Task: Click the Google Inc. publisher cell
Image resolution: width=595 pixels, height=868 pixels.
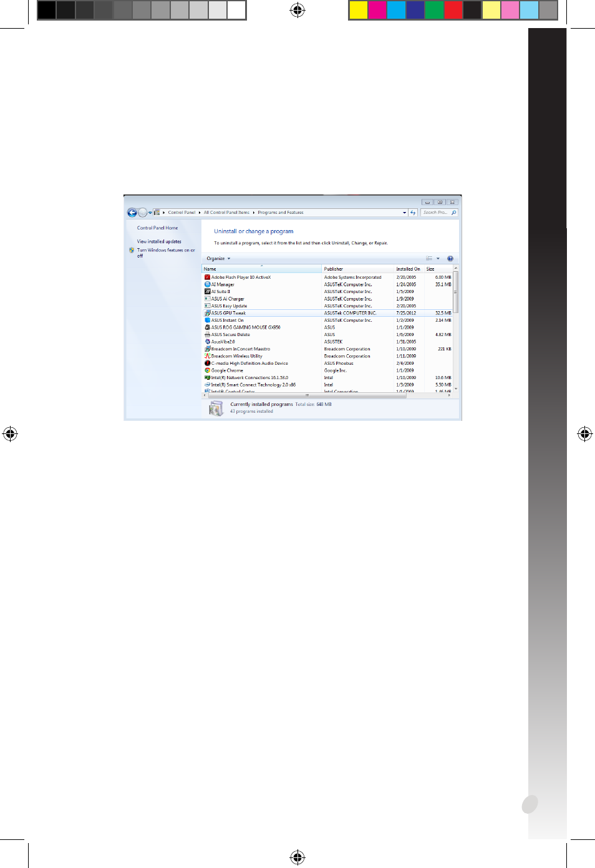Action: 336,371
